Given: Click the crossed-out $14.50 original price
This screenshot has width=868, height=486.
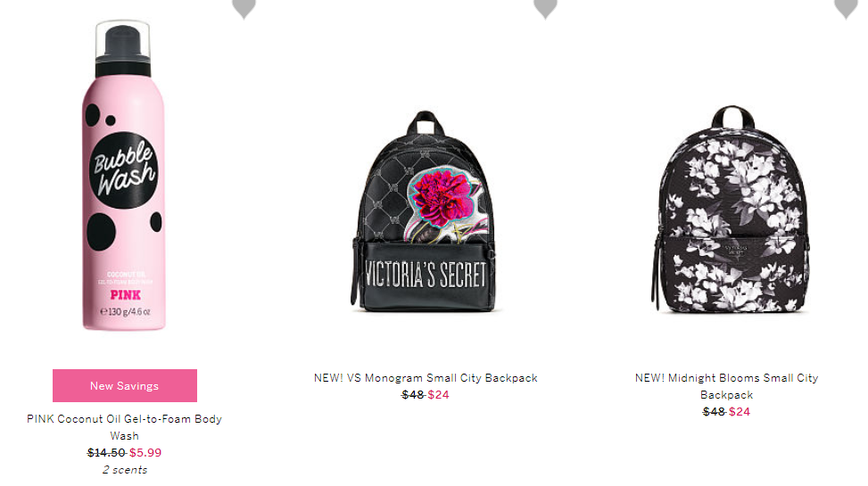Looking at the screenshot, I should [x=106, y=453].
